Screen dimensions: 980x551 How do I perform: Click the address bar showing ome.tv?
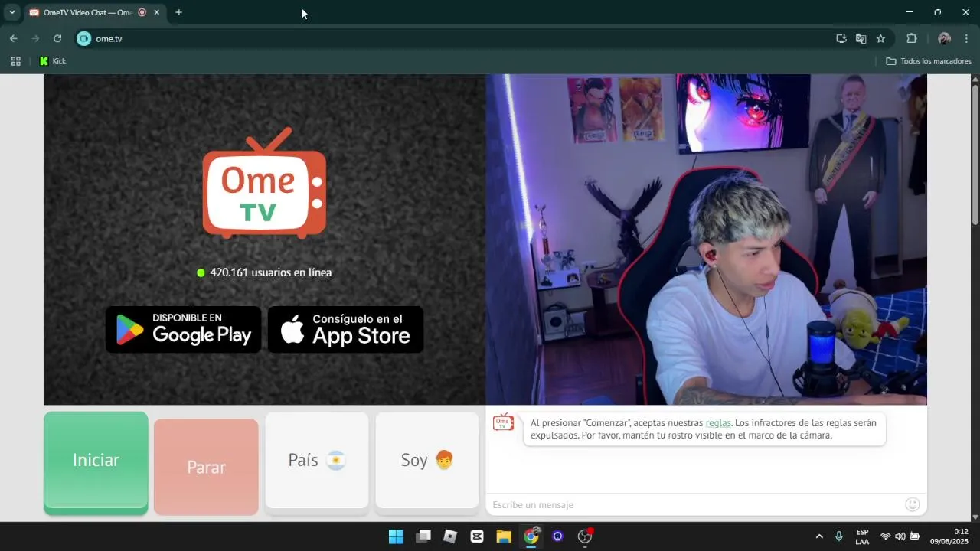[459, 38]
